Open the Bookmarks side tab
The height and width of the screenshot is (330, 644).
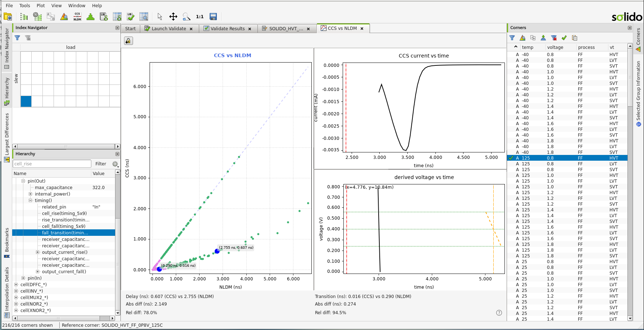click(7, 243)
